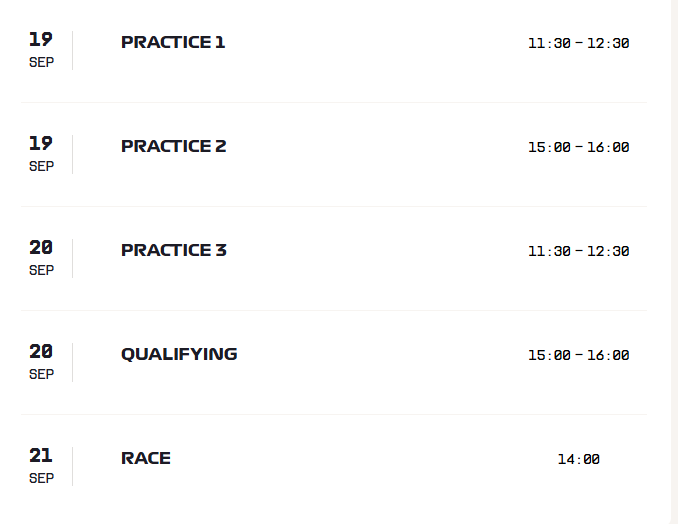This screenshot has height=524, width=678.
Task: Click the Practice 1 time 11:30 - 12:30
Action: point(579,43)
